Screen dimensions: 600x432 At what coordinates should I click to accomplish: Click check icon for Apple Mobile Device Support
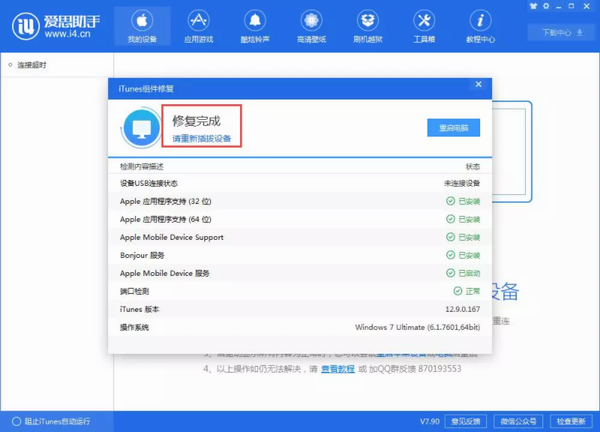pos(450,237)
